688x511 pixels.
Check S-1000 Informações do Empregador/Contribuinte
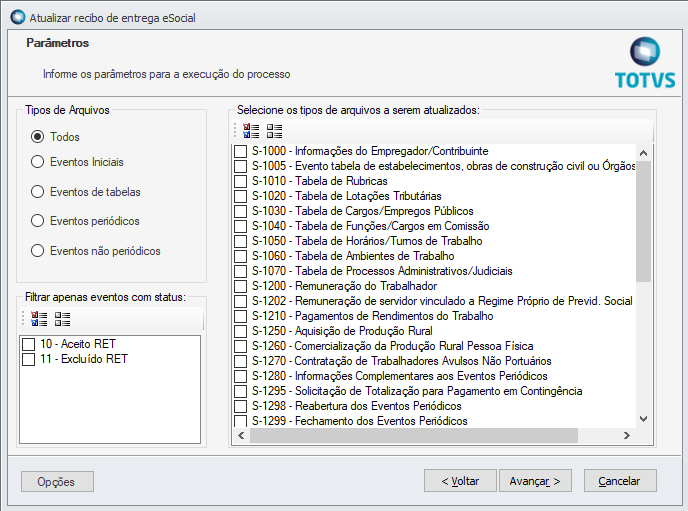coord(240,151)
